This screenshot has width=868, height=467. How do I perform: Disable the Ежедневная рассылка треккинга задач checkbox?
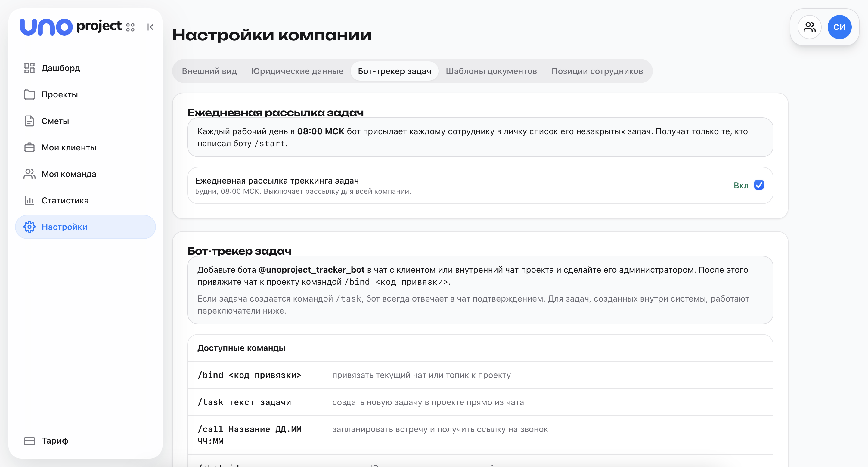759,185
